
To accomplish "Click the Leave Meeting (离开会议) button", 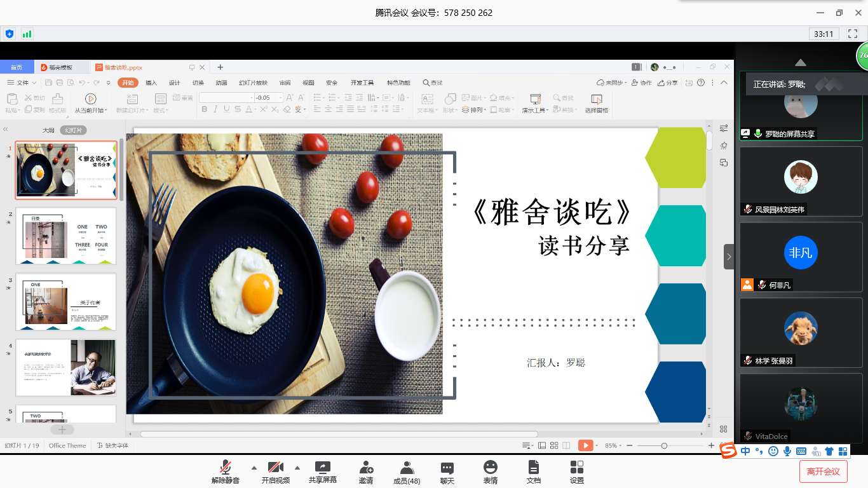I will [823, 471].
